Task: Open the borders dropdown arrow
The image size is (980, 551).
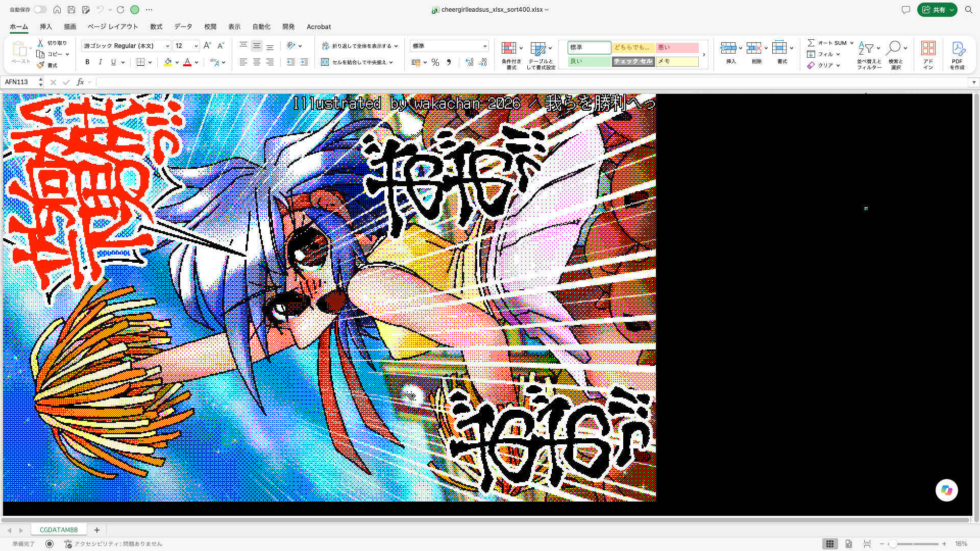Action: pyautogui.click(x=150, y=62)
